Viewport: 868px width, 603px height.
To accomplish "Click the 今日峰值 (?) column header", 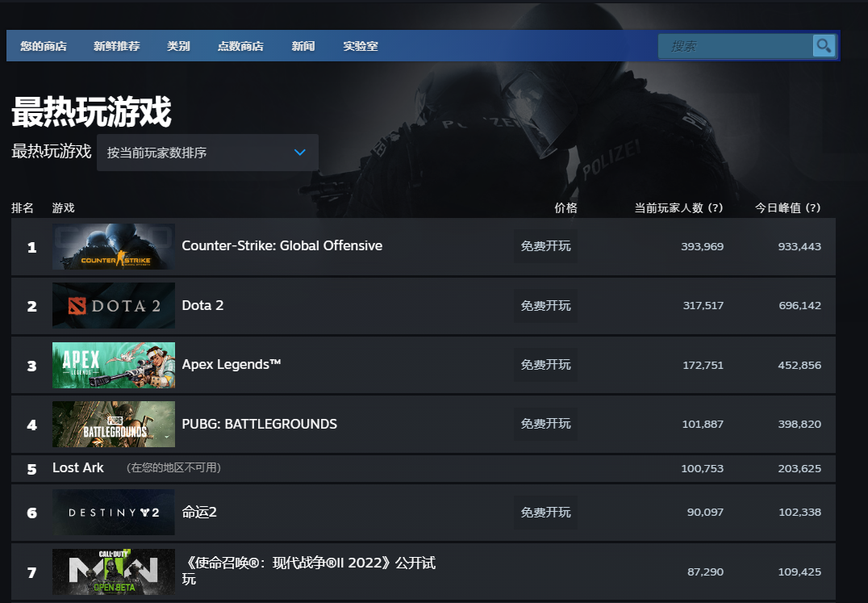I will click(787, 207).
